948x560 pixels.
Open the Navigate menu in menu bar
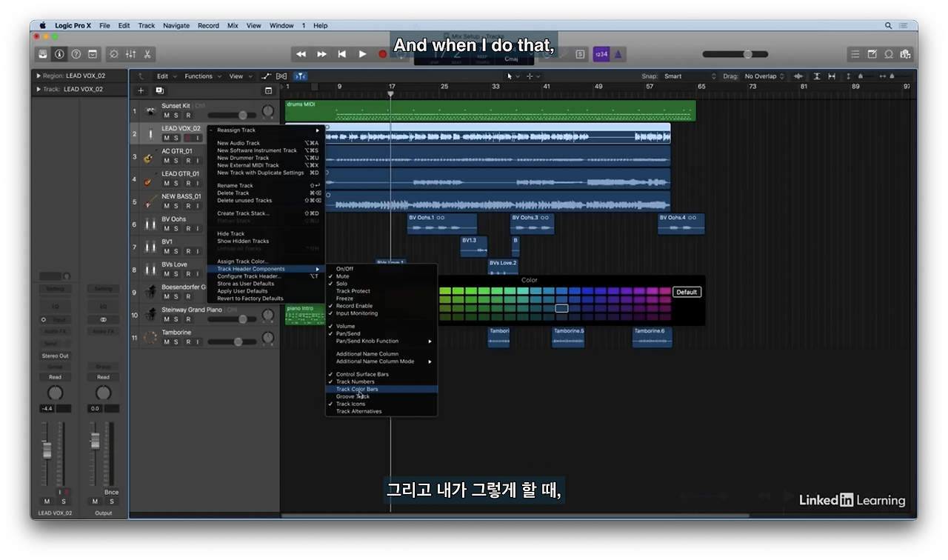[176, 25]
